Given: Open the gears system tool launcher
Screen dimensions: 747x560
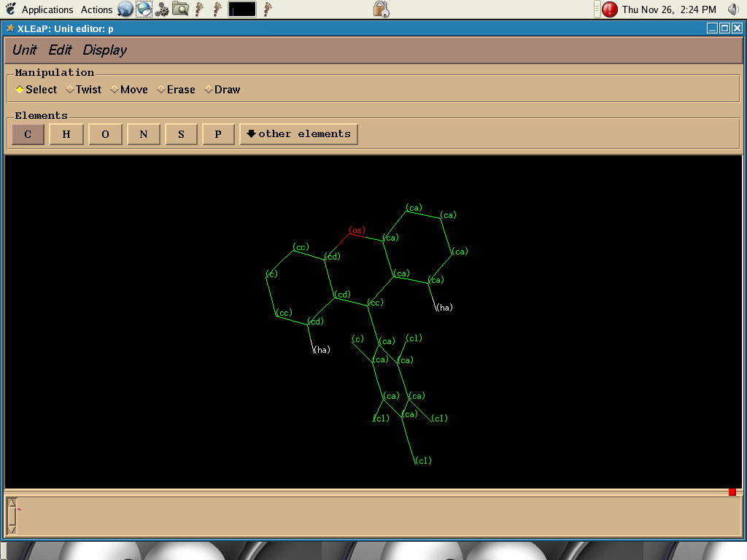Looking at the screenshot, I should (162, 9).
